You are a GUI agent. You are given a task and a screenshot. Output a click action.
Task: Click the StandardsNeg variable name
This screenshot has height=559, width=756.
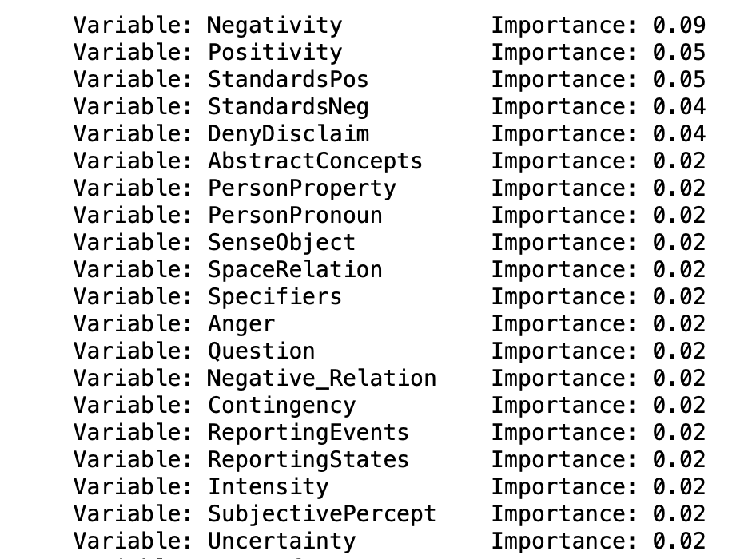pyautogui.click(x=288, y=107)
